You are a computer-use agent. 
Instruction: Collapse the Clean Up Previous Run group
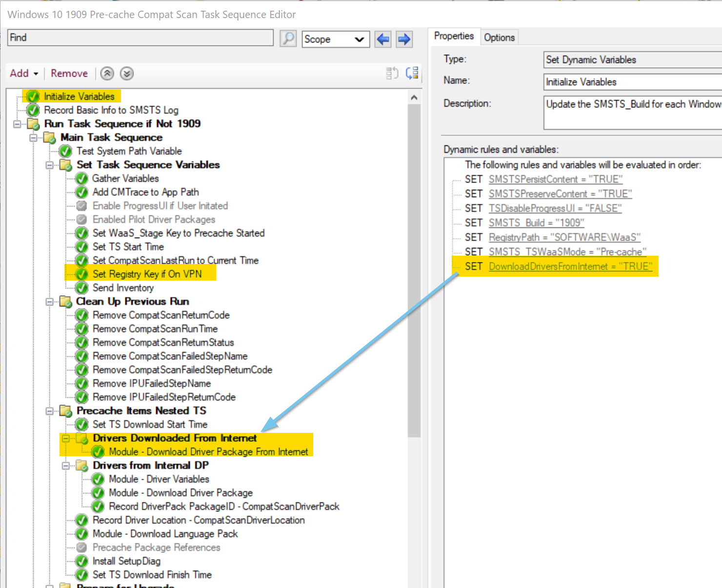tap(49, 302)
